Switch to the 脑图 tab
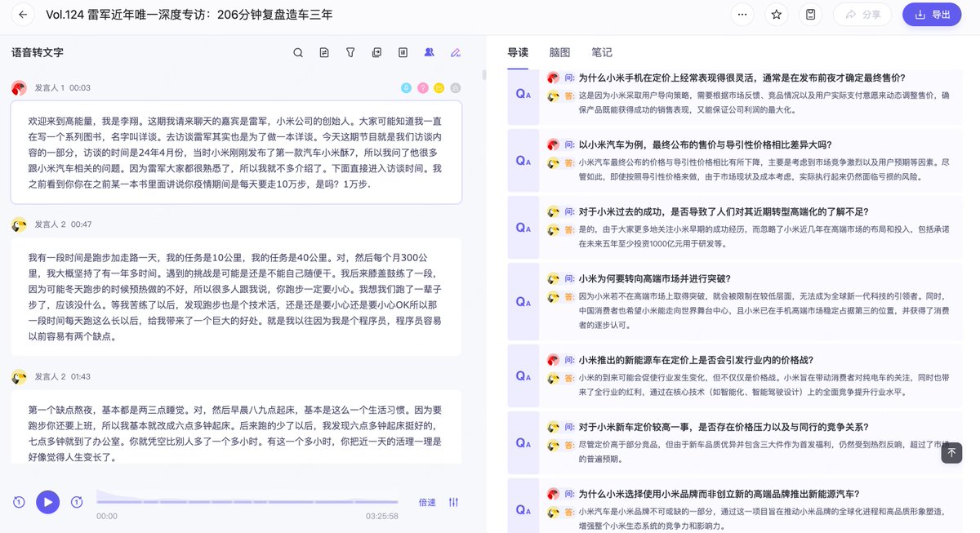This screenshot has width=980, height=533. [x=559, y=52]
